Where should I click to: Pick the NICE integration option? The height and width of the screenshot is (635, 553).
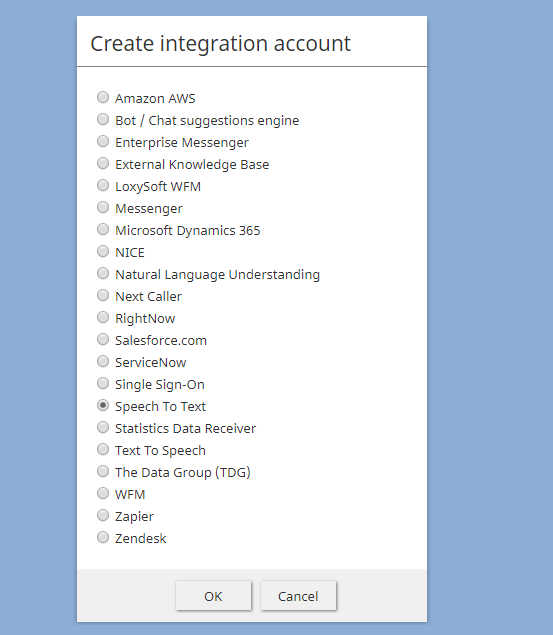pos(103,251)
